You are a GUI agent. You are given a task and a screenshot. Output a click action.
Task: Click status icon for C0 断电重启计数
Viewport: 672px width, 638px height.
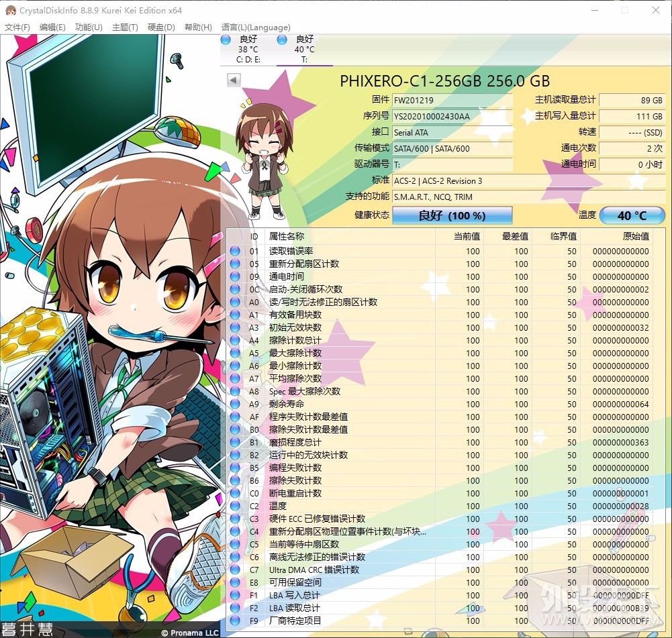tap(235, 493)
